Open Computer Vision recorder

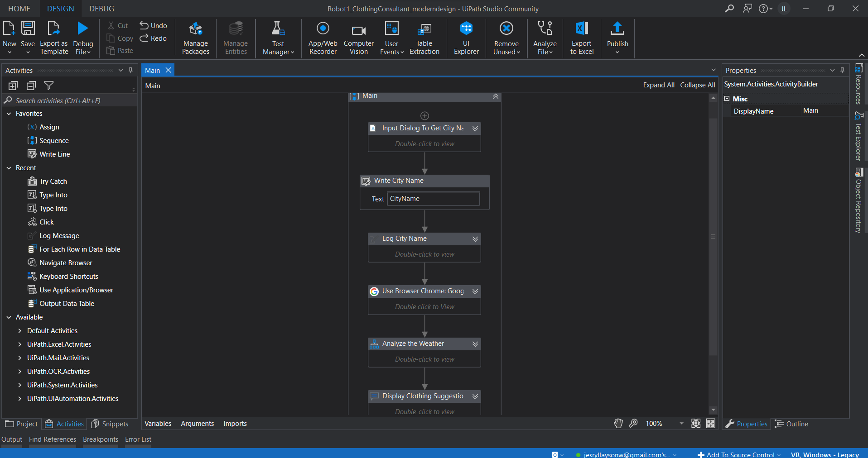pos(358,38)
